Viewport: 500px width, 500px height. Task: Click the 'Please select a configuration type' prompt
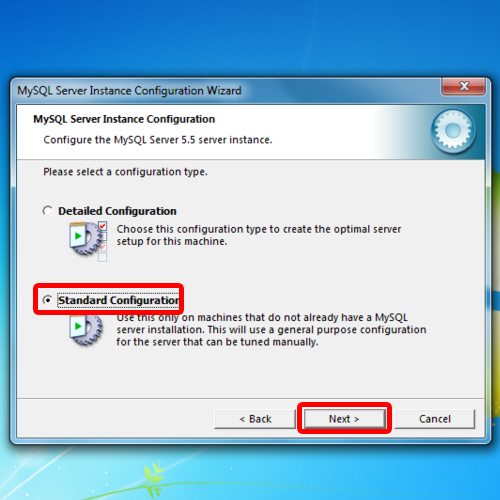tap(125, 172)
